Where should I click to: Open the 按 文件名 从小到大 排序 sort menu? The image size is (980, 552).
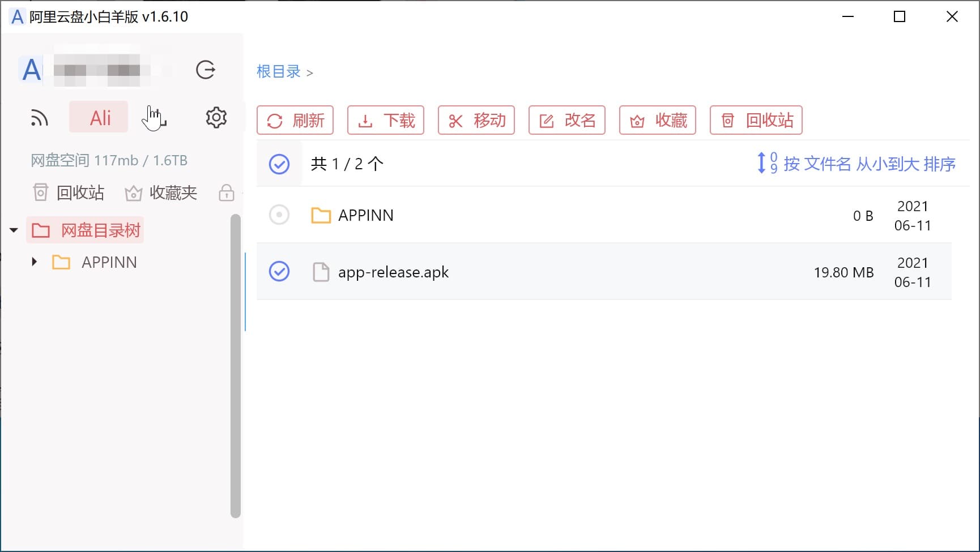[857, 164]
